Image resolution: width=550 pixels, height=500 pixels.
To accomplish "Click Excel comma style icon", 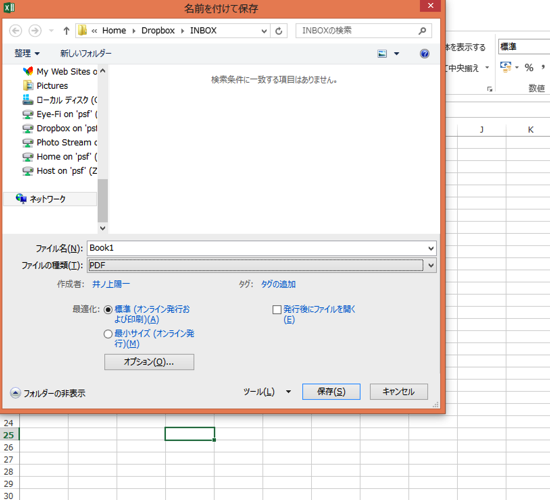I will [543, 67].
